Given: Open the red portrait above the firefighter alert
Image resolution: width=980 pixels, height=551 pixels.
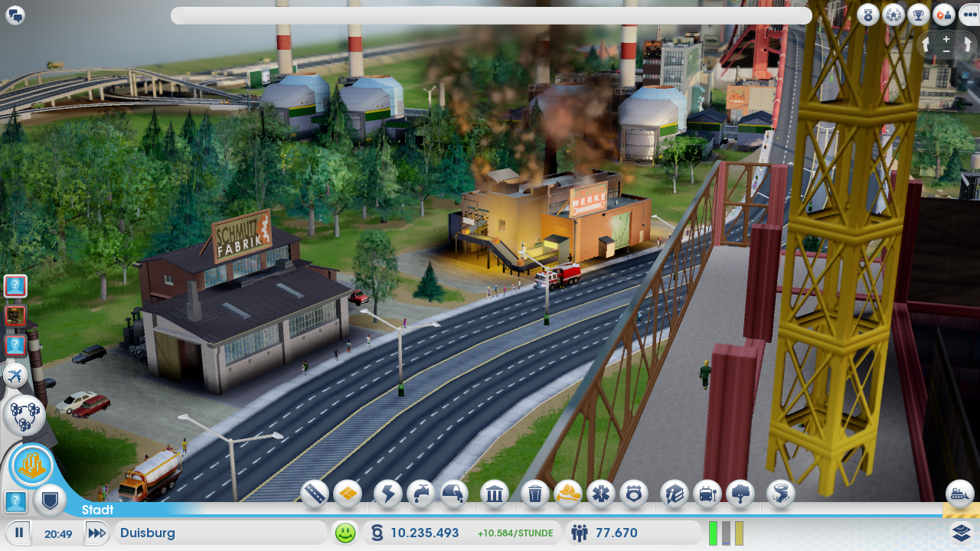Looking at the screenshot, I should pyautogui.click(x=15, y=286).
